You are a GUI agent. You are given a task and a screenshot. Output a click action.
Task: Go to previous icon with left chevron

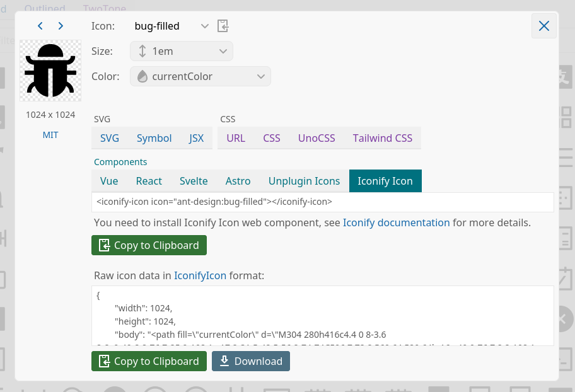tap(40, 26)
